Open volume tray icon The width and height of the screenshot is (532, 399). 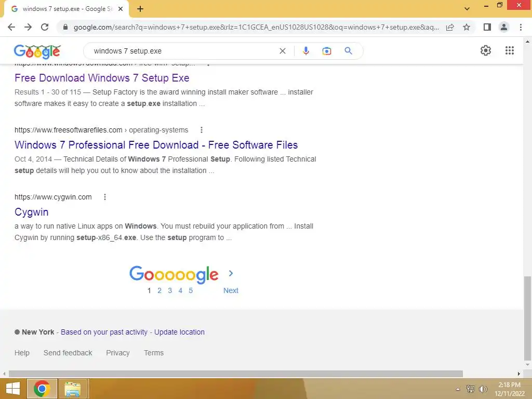[483, 389]
